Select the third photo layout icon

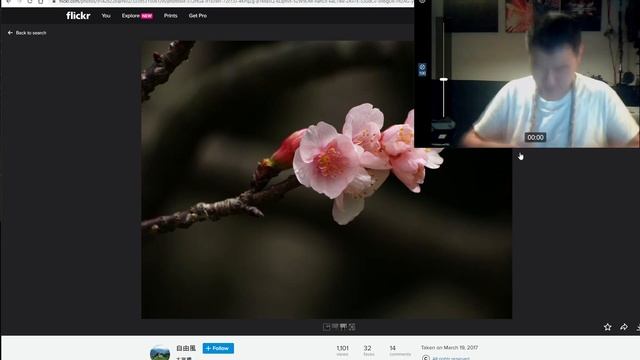tap(343, 327)
